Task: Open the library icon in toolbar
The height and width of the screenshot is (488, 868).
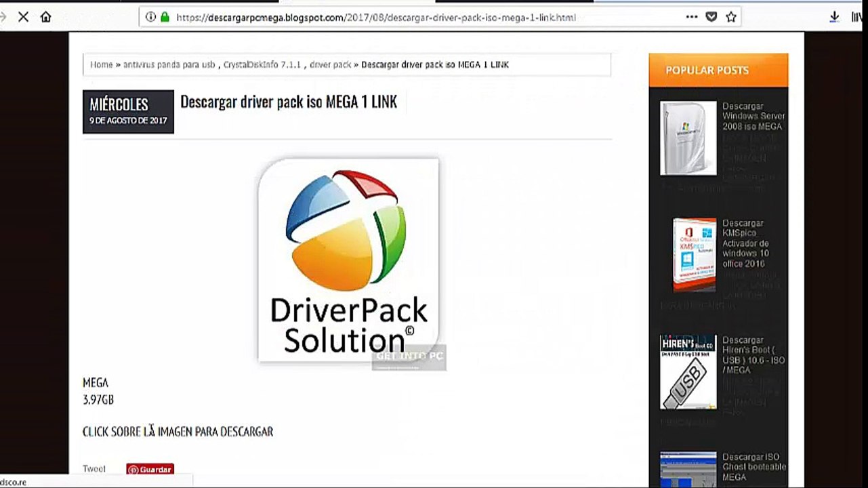Action: (x=857, y=17)
